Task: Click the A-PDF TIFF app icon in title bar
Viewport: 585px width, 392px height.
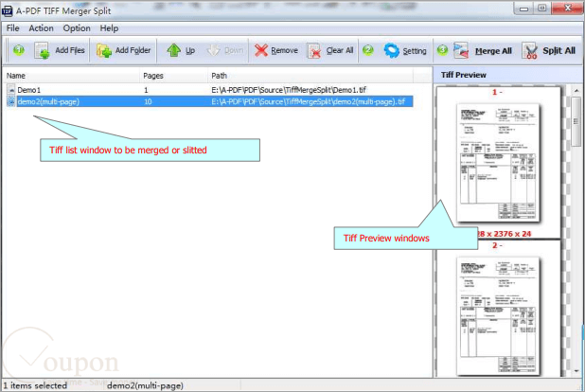Action: pyautogui.click(x=7, y=11)
